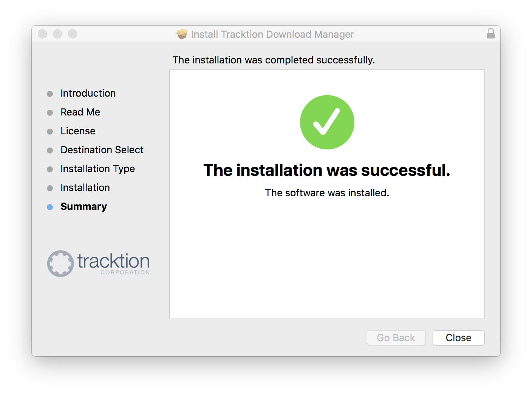
Task: Click the Tracktion gear logo icon
Action: tap(60, 263)
